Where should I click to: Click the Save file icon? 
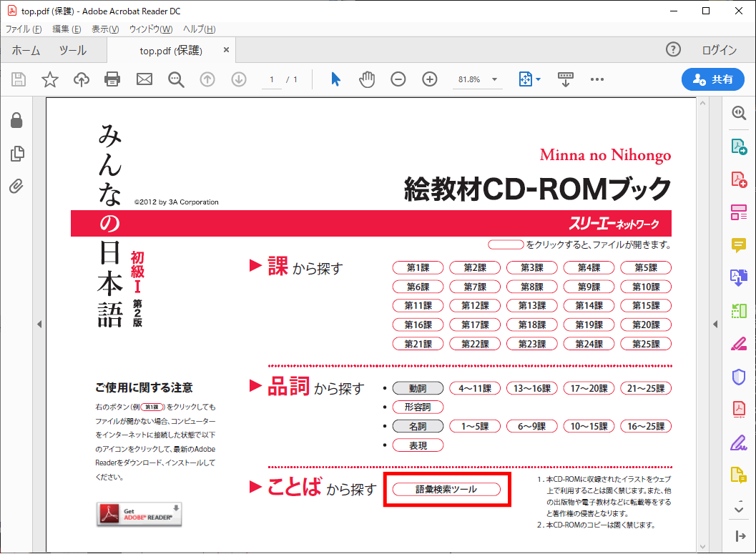(19, 79)
